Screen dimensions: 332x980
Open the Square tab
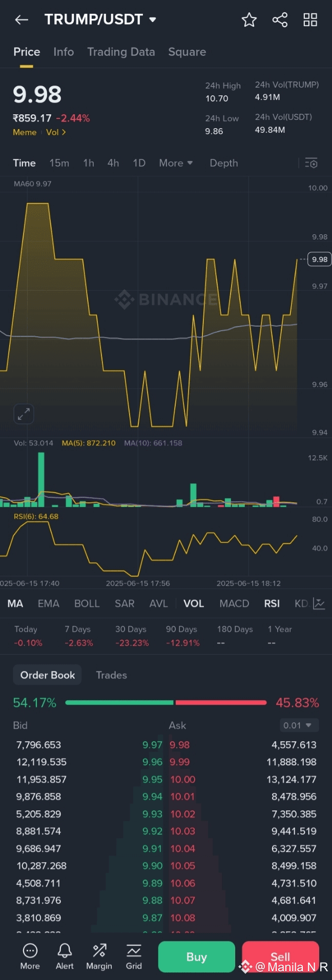pyautogui.click(x=187, y=52)
